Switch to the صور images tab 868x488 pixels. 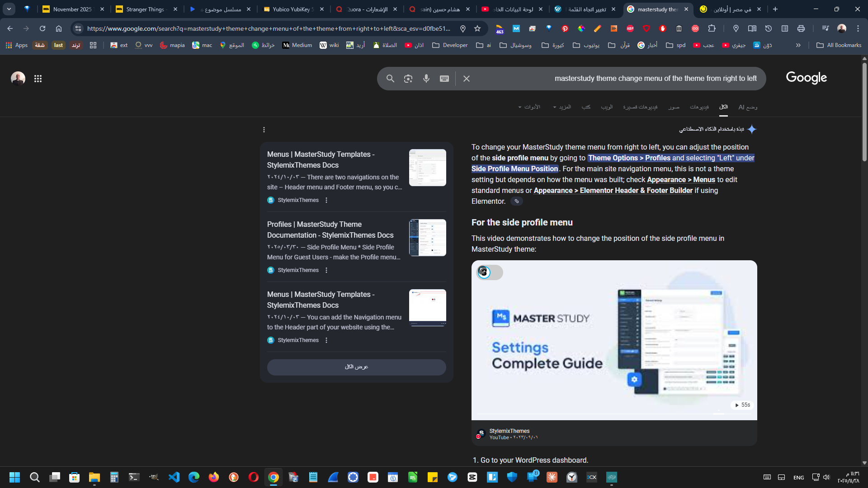point(674,107)
